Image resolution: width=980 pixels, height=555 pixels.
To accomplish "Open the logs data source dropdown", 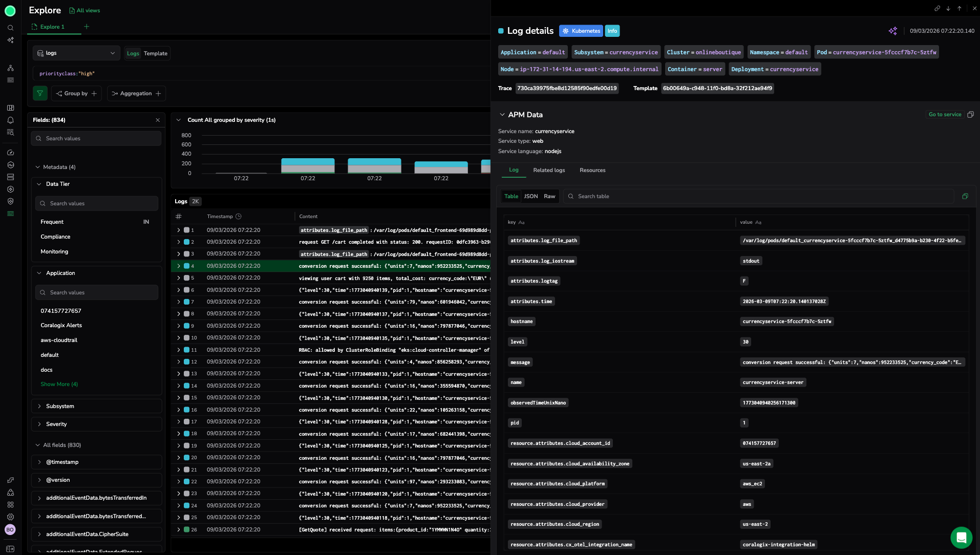I will click(76, 53).
